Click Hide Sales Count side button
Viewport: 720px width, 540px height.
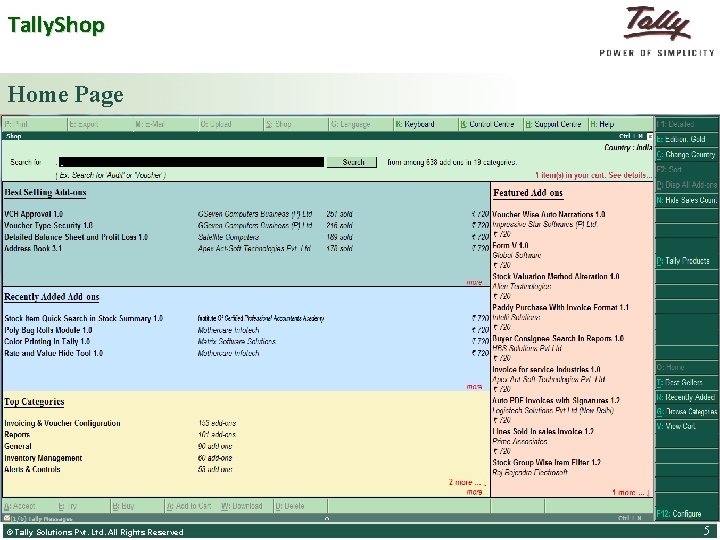point(686,200)
